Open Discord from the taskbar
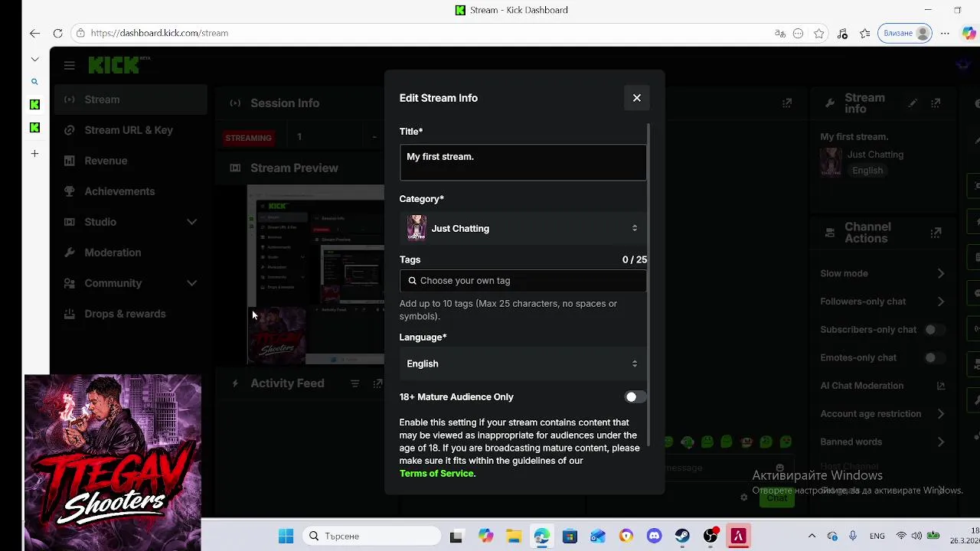The height and width of the screenshot is (551, 980). point(655,536)
